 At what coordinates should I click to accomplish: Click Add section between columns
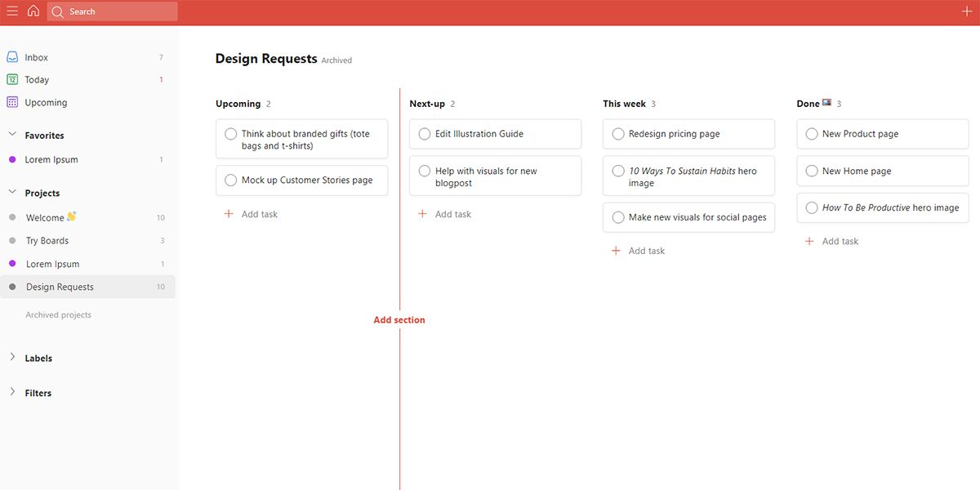point(399,319)
